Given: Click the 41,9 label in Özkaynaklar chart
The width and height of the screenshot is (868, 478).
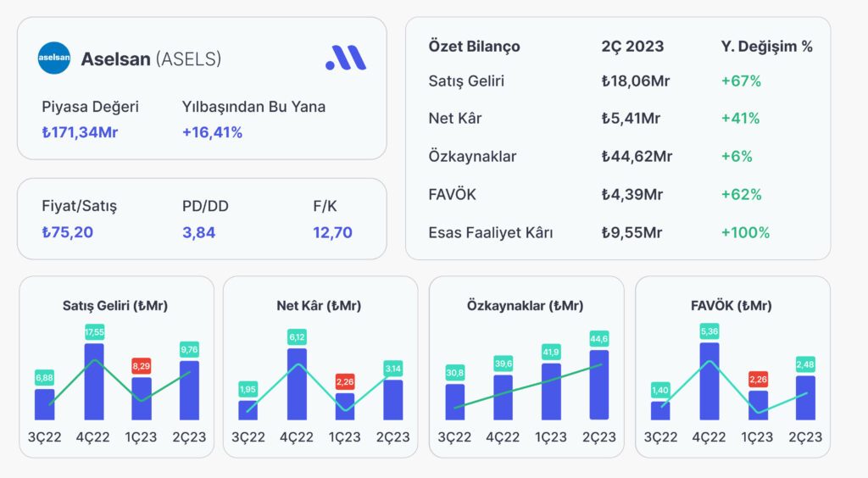Looking at the screenshot, I should click(x=551, y=353).
